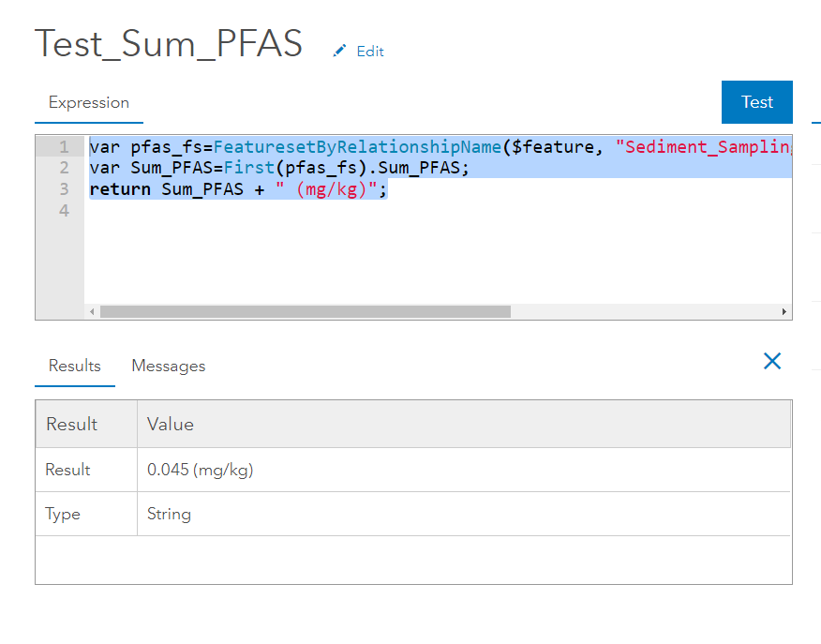Click the Edit link text
Viewport: 821px width, 644px height.
[370, 52]
